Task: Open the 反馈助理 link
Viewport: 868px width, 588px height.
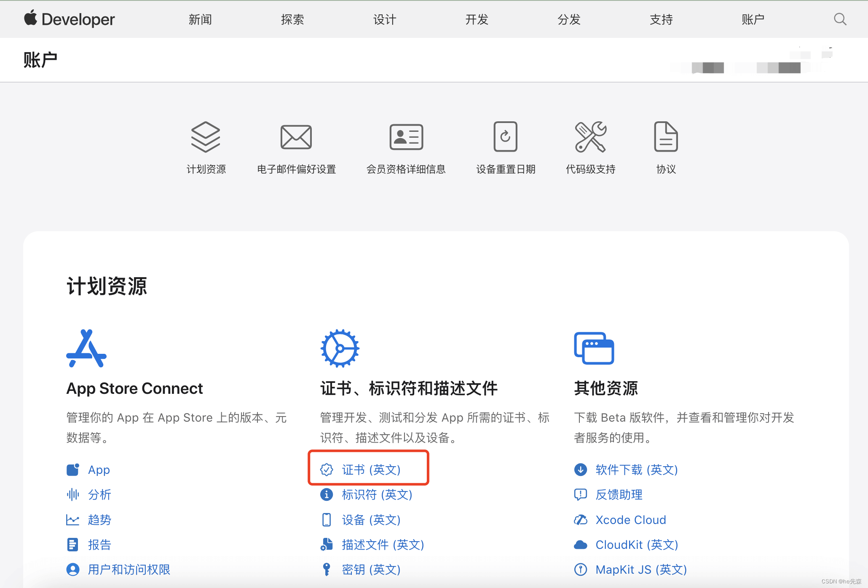Action: coord(619,494)
